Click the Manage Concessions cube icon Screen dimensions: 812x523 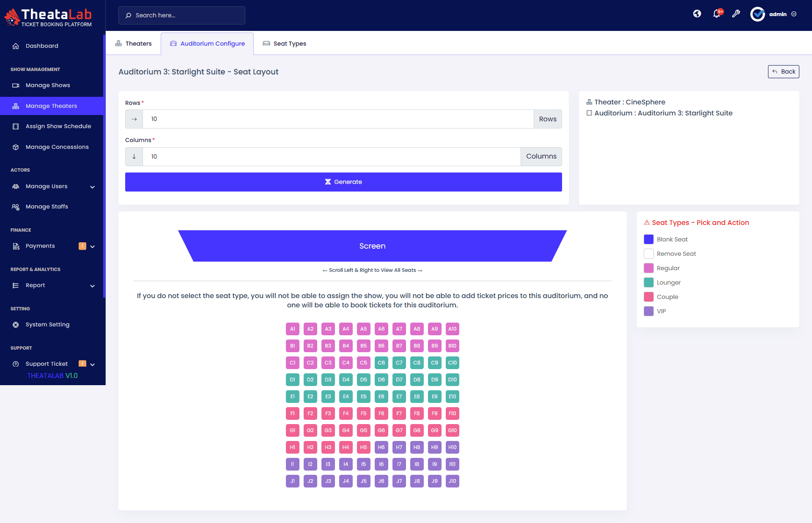click(16, 147)
